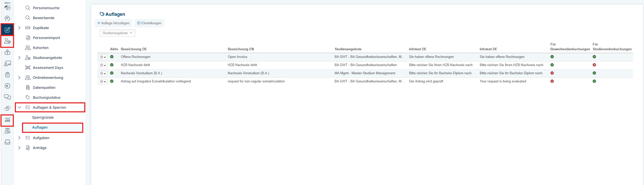Expand the Duplikate tree node
This screenshot has width=644, height=185.
pos(19,28)
